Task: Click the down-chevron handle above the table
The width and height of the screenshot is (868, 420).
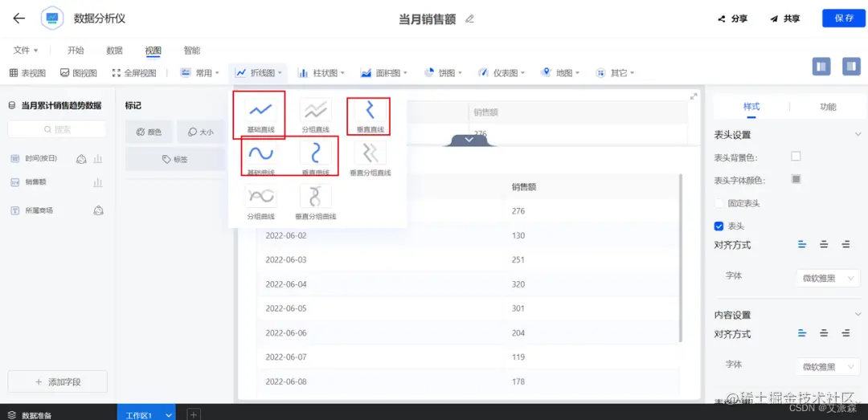Action: coord(469,140)
